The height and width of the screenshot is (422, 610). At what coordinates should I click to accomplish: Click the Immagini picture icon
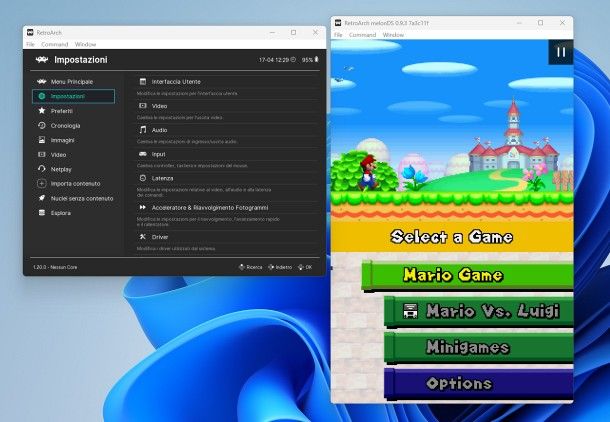42,140
